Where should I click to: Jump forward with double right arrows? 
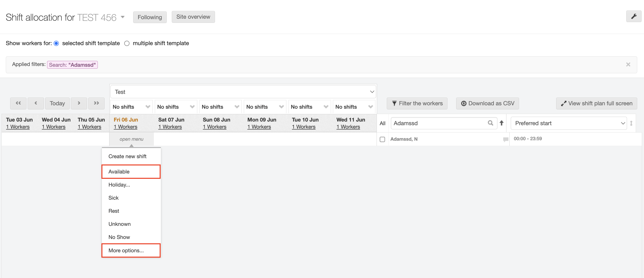[96, 103]
